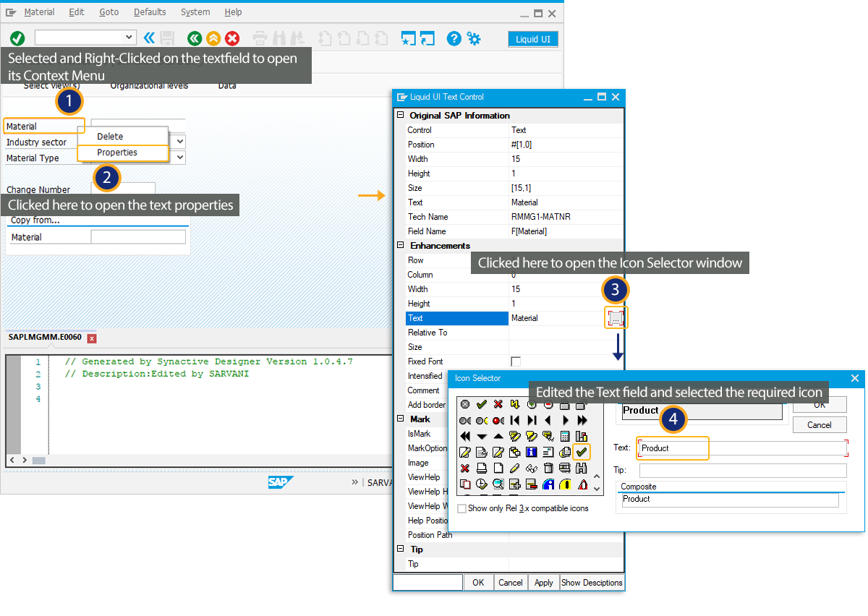The height and width of the screenshot is (616, 868).
Task: Enable Show only Rel 3.x compatible icons
Action: click(x=461, y=508)
